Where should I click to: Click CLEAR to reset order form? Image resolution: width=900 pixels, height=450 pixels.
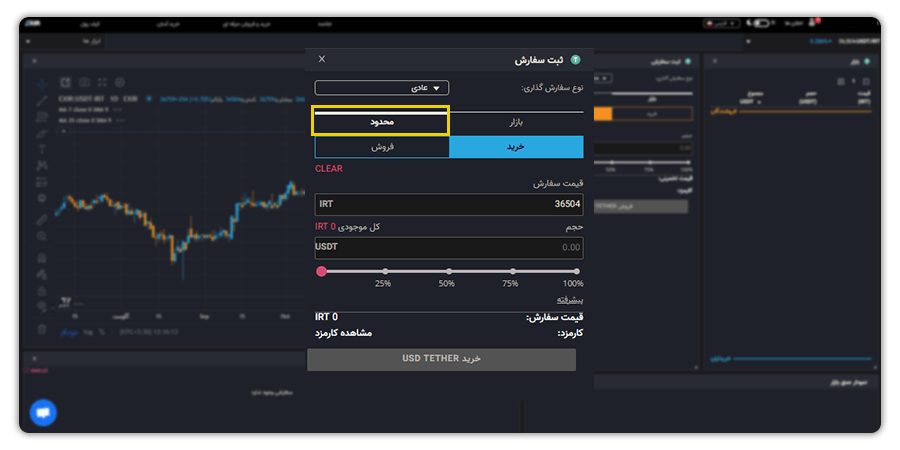point(329,169)
